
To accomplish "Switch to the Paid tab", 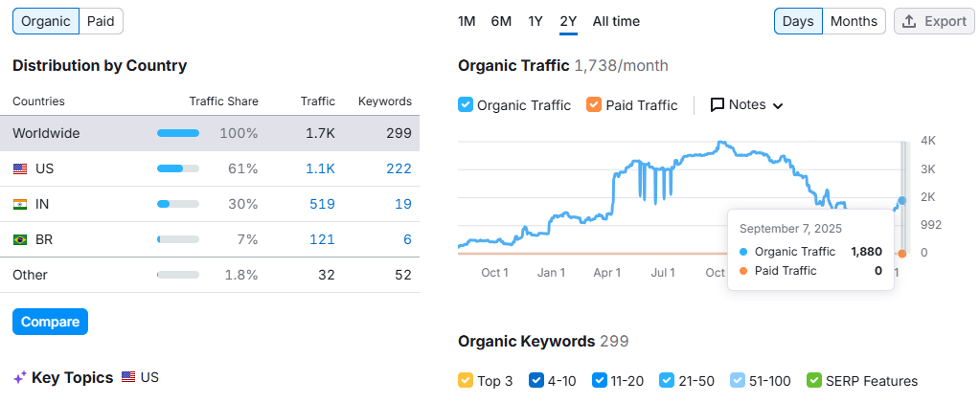I will pos(101,21).
